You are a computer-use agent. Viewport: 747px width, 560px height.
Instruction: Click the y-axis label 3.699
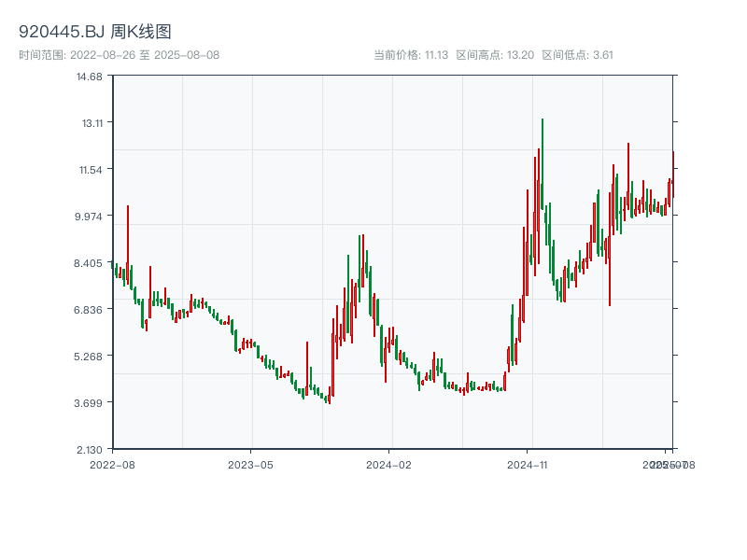[88, 403]
